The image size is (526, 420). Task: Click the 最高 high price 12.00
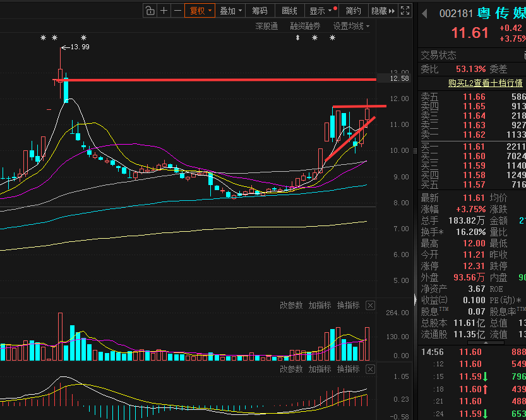474,243
